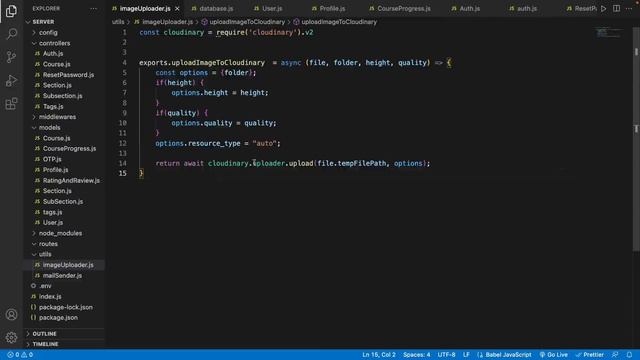Go to line via Ln 15, Col 2
The height and width of the screenshot is (360, 640).
click(x=379, y=355)
